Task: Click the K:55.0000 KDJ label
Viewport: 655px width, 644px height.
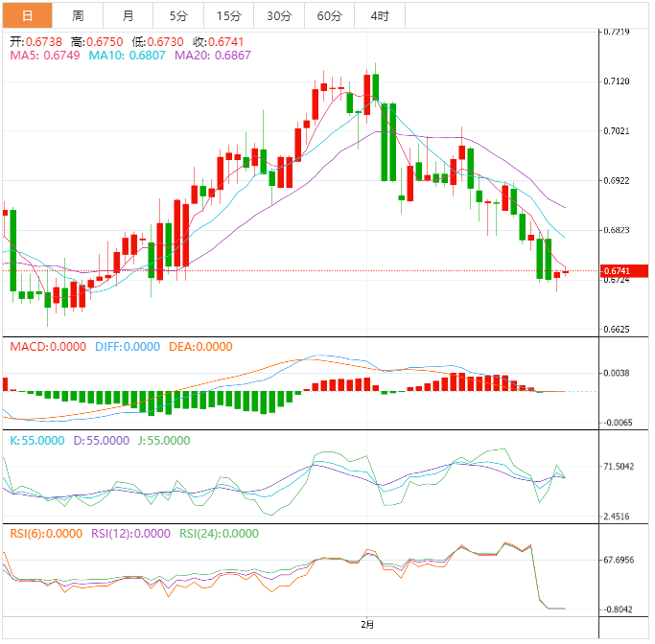Action: (x=37, y=440)
